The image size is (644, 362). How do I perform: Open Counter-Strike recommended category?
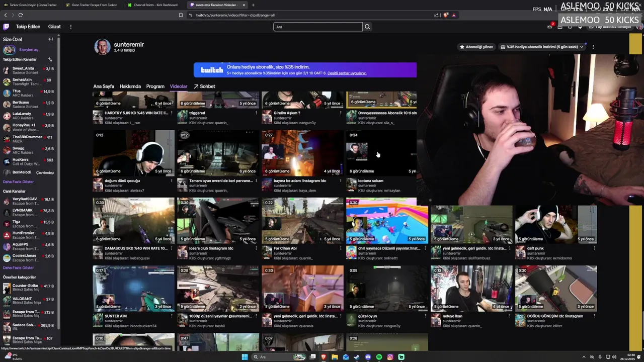click(28, 288)
